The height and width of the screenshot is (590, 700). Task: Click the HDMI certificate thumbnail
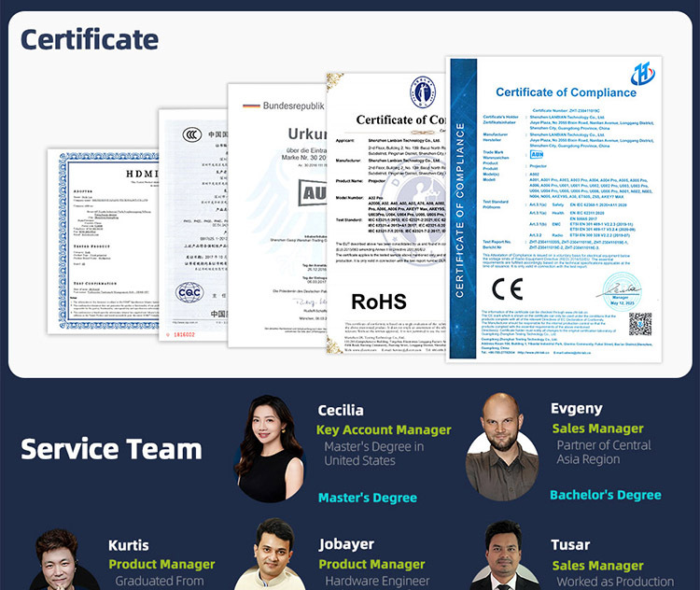click(x=103, y=241)
